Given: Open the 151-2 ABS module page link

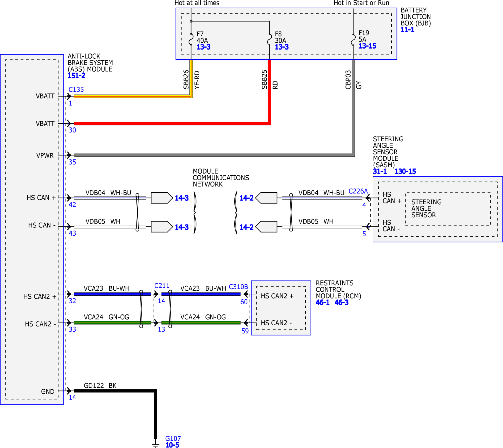Looking at the screenshot, I should pyautogui.click(x=76, y=76).
